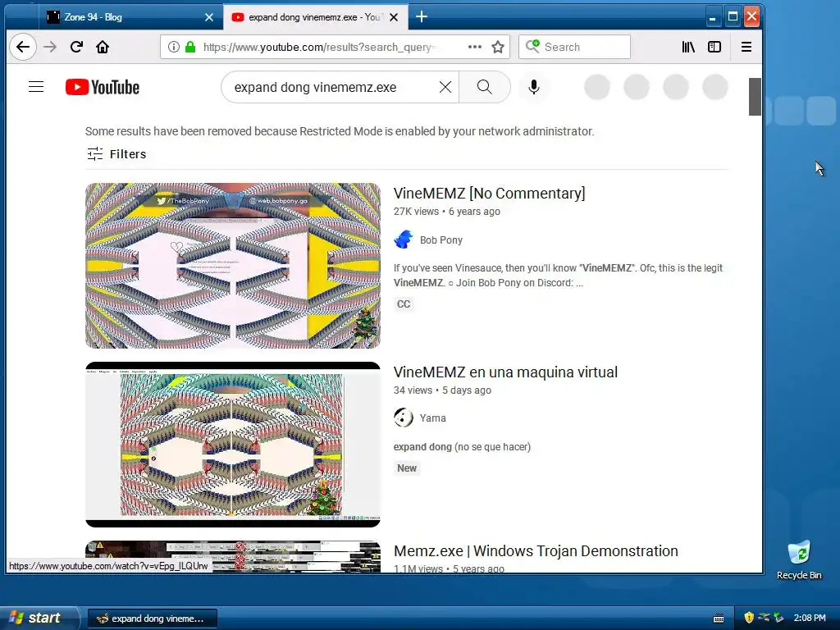
Task: View site information icon in address bar
Action: [174, 47]
